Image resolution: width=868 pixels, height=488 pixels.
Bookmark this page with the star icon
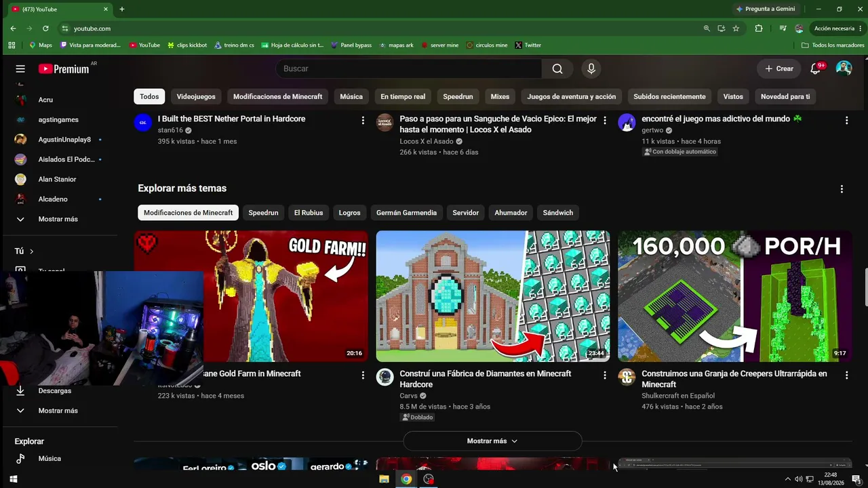[x=736, y=28]
